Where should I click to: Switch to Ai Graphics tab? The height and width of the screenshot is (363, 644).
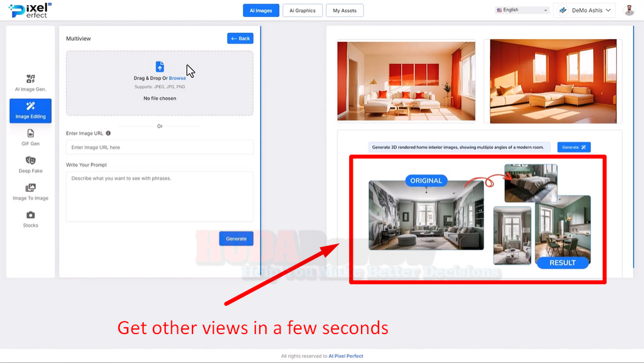pos(303,11)
